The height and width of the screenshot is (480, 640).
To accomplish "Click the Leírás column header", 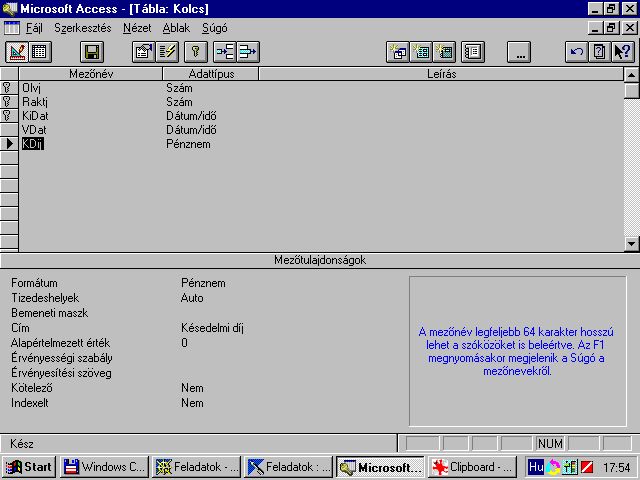I will coord(441,74).
